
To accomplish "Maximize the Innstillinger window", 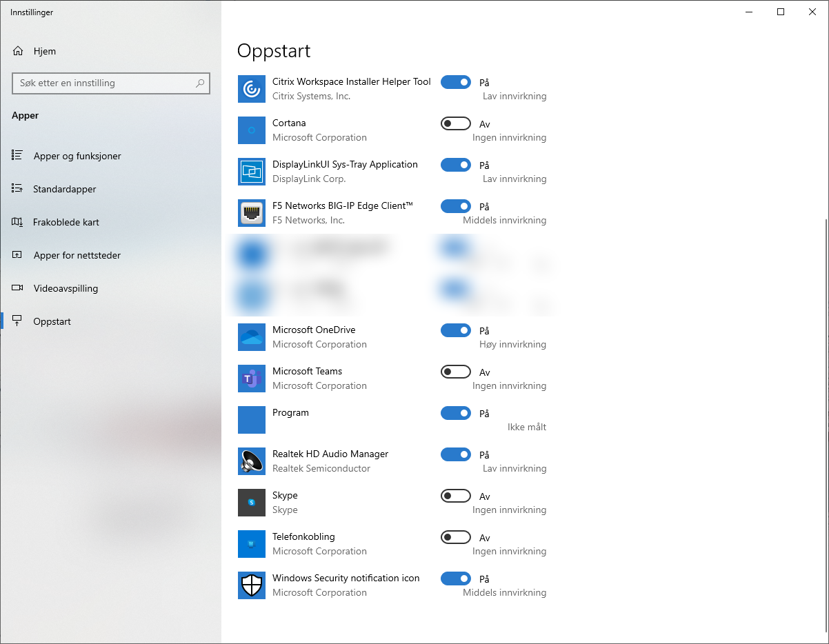I will (781, 11).
